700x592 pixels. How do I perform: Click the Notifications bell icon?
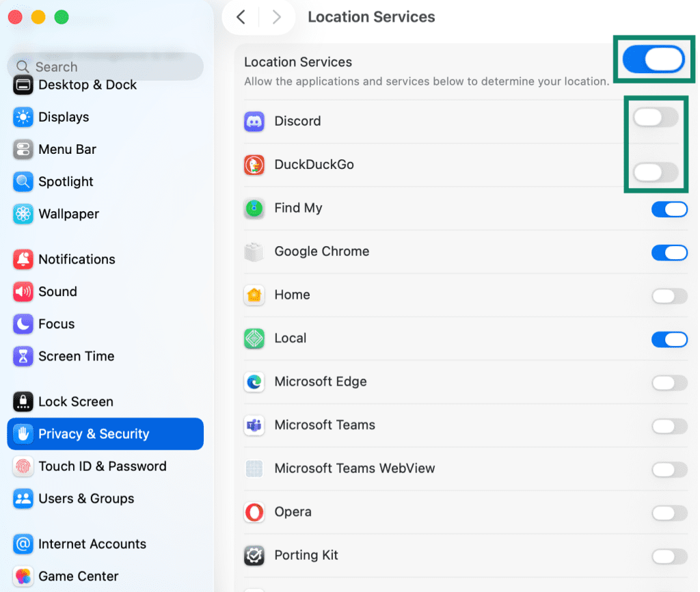[x=23, y=259]
